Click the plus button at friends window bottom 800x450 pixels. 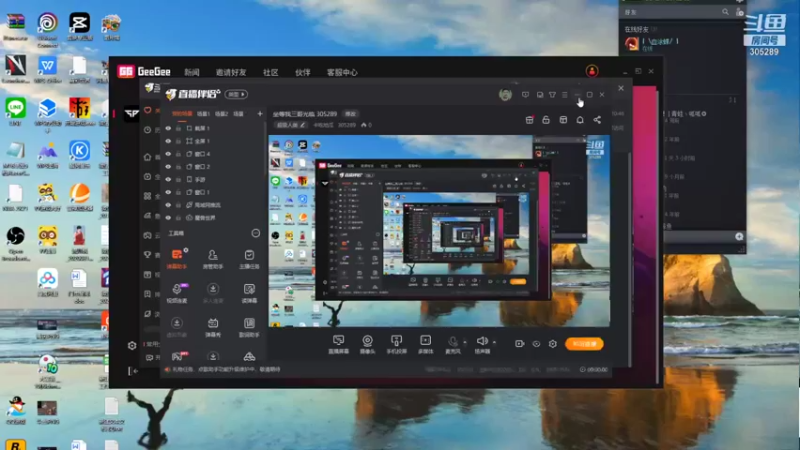(x=739, y=237)
